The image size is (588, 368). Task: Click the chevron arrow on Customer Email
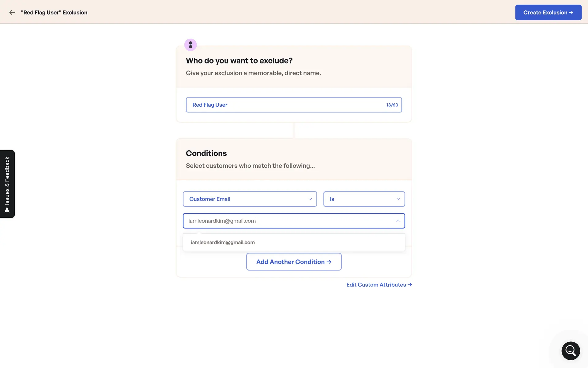point(310,199)
